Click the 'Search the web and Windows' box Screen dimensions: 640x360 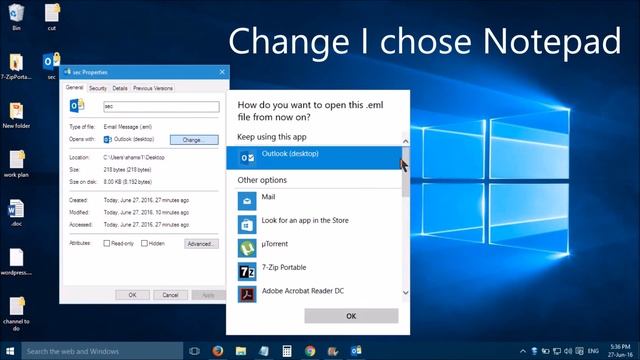click(x=102, y=351)
